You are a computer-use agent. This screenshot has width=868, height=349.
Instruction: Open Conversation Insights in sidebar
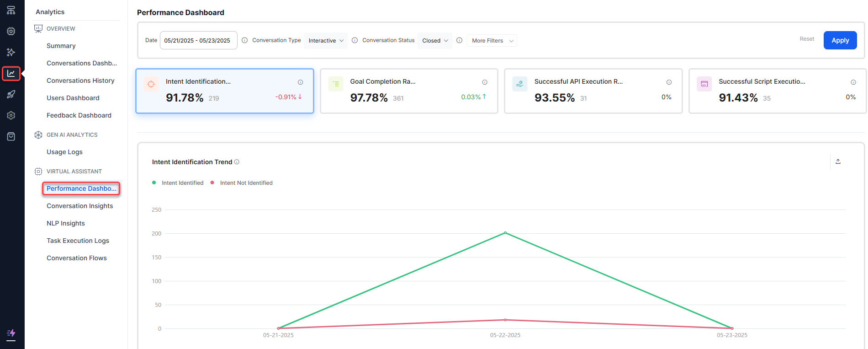(80, 206)
